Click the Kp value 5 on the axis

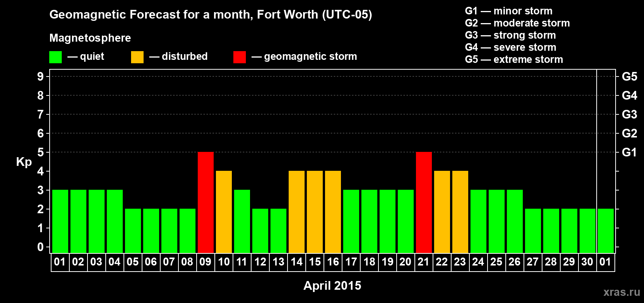click(x=41, y=152)
